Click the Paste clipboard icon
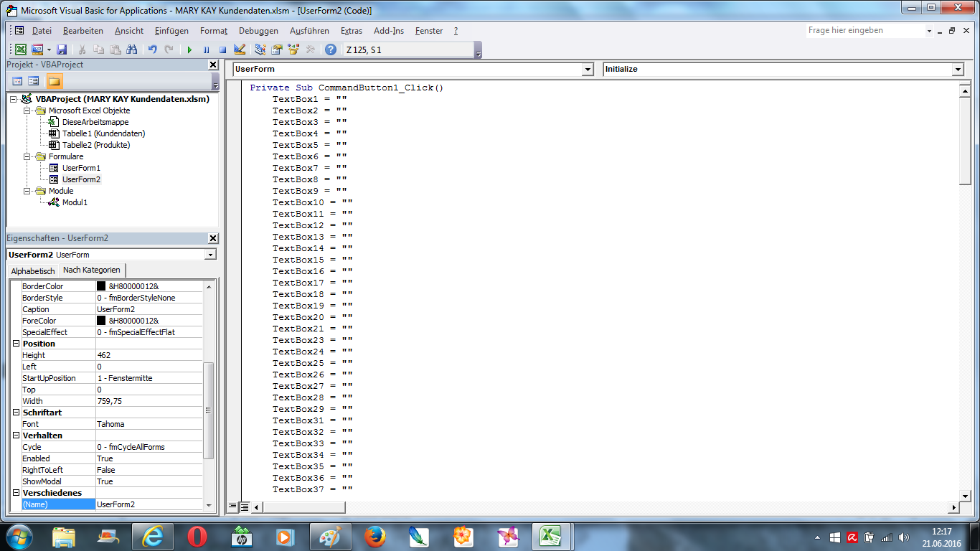This screenshot has width=980, height=551. [x=115, y=50]
